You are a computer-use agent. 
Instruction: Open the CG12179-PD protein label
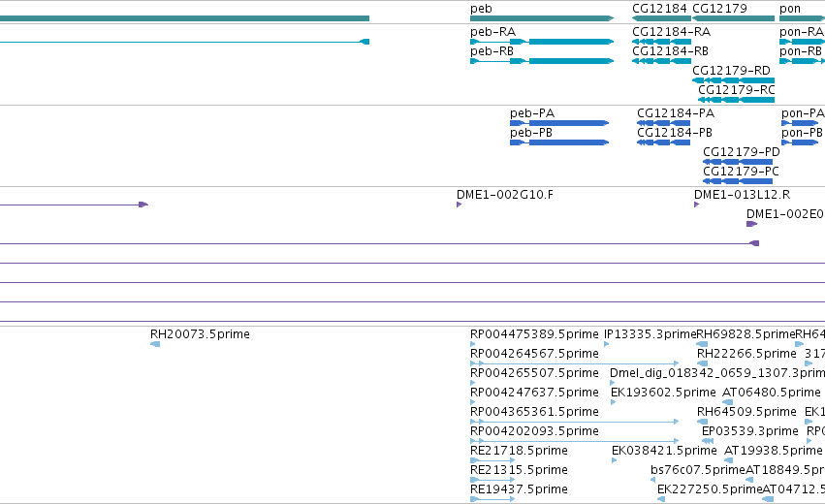point(742,152)
